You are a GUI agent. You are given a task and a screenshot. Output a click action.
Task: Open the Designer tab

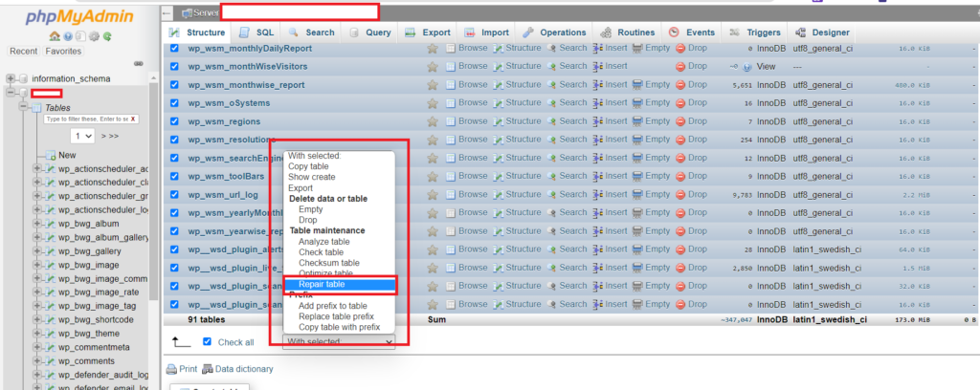822,32
